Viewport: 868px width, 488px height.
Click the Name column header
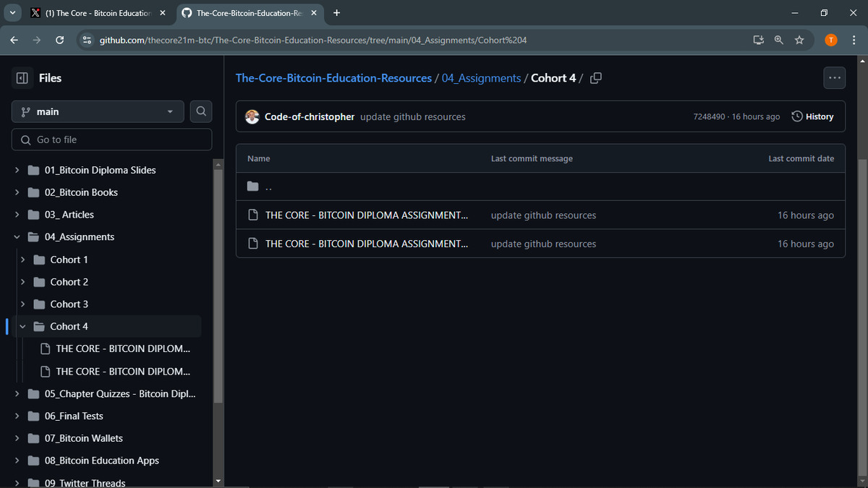pos(258,158)
